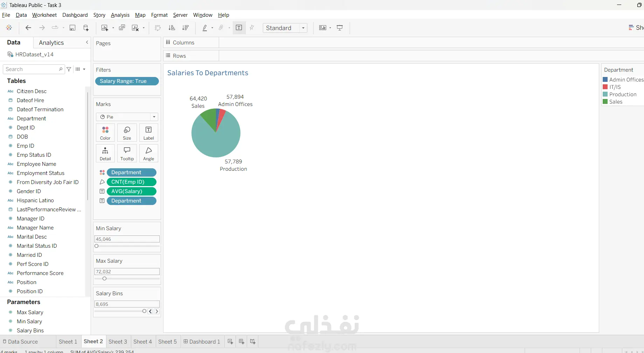This screenshot has height=353, width=644.
Task: Click the CNT(Emp ID) pill on Marks
Action: coord(131,182)
